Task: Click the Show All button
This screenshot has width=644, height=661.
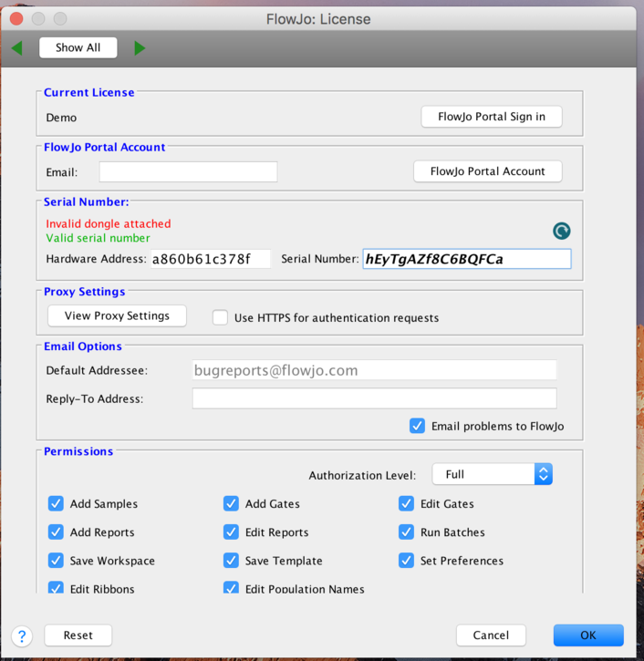Action: tap(78, 47)
